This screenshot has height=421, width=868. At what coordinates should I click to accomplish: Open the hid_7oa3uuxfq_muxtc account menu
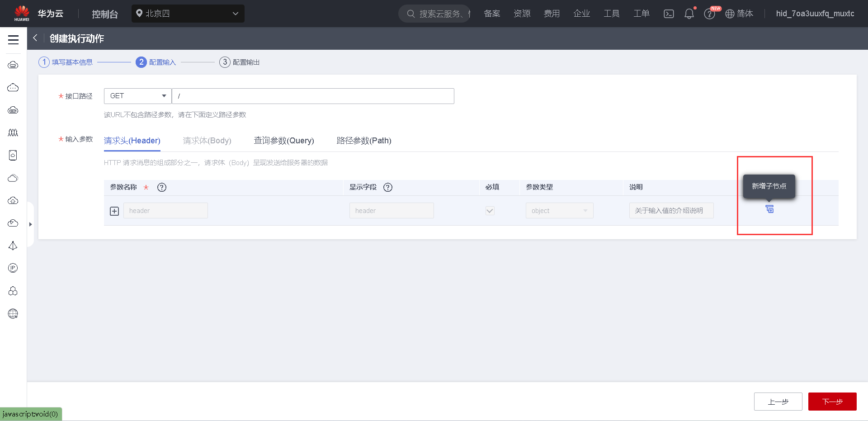pos(815,14)
